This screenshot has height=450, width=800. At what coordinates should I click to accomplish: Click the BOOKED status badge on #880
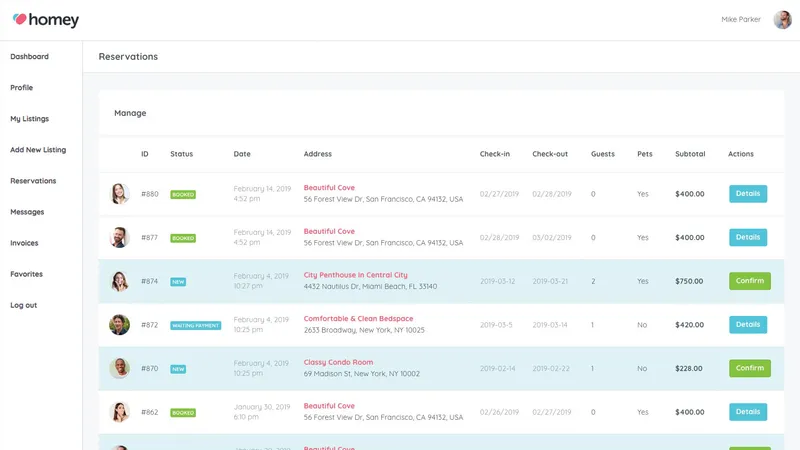183,194
